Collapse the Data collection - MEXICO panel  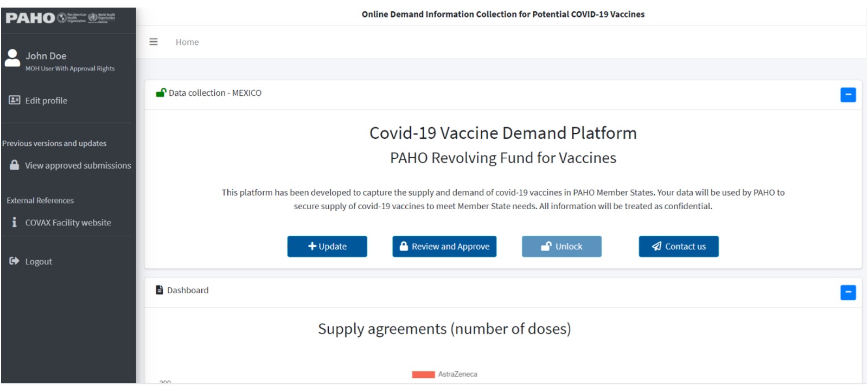[x=848, y=95]
